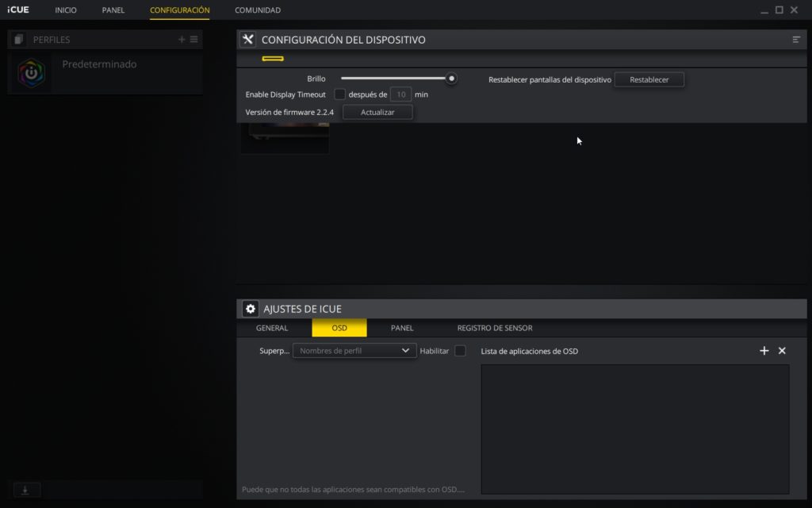Switch to the GENERAL settings tab
Viewport: 812px width, 508px height.
pos(272,328)
